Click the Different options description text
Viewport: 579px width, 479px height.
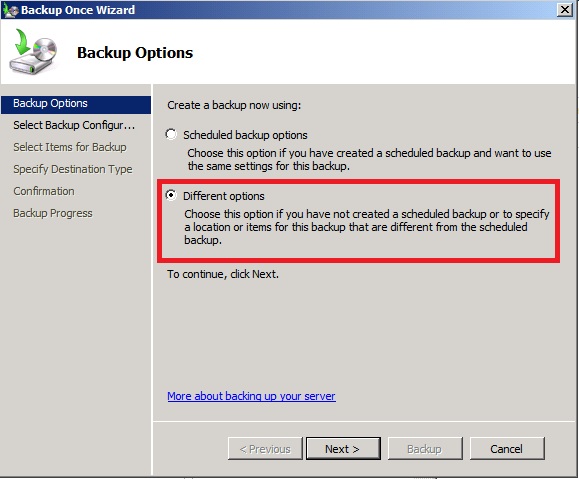point(367,227)
